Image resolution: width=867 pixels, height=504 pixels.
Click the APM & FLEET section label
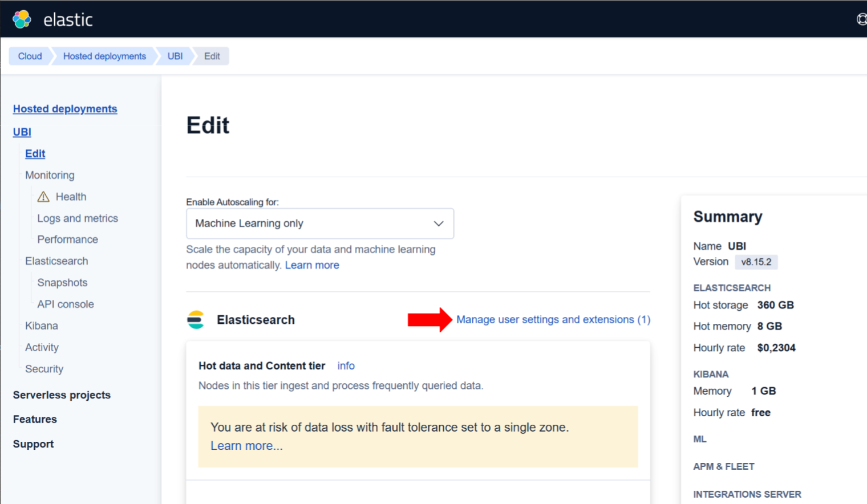724,466
